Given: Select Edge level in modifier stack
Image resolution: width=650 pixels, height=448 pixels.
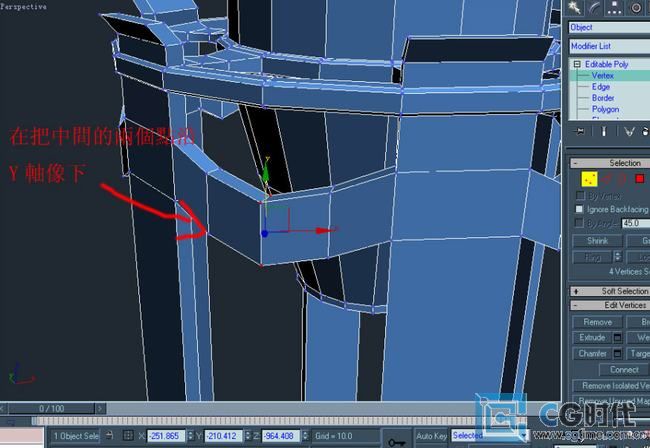Looking at the screenshot, I should pyautogui.click(x=601, y=87).
